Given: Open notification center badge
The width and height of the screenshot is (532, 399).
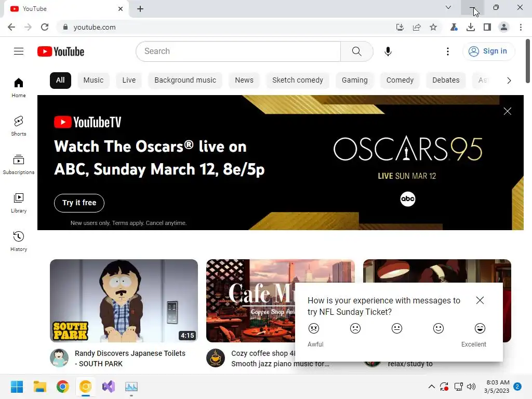Looking at the screenshot, I should (517, 387).
